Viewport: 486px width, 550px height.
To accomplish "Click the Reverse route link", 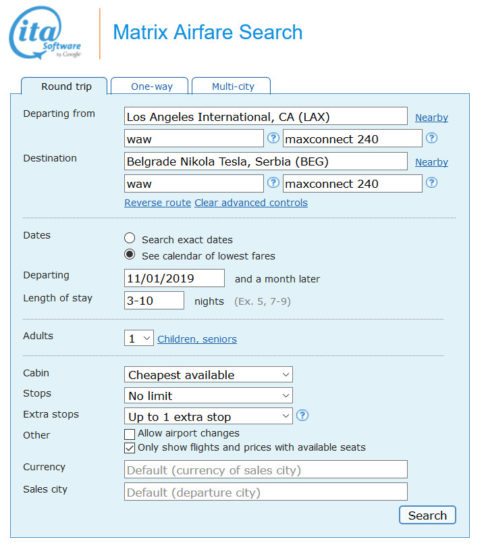I will pos(157,203).
